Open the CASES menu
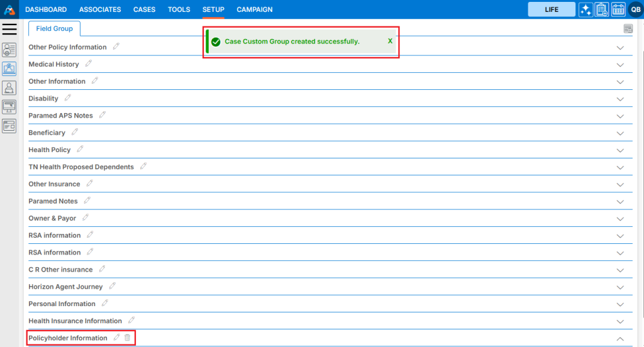 144,9
